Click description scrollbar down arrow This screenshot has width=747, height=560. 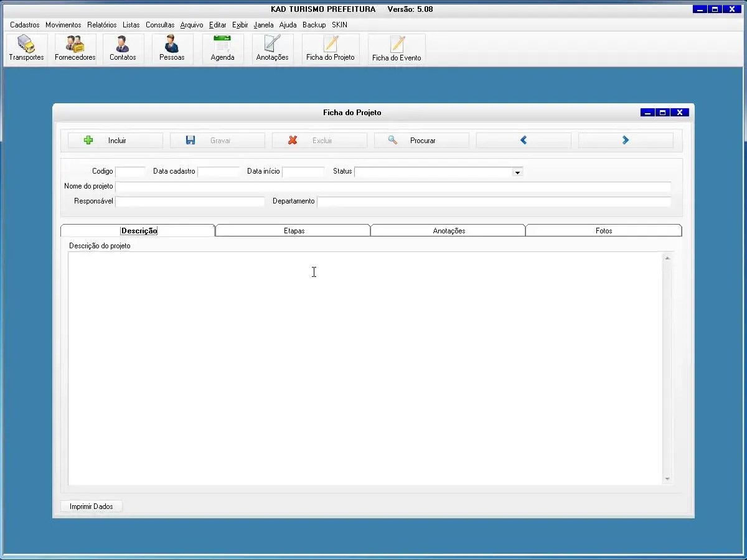click(667, 479)
